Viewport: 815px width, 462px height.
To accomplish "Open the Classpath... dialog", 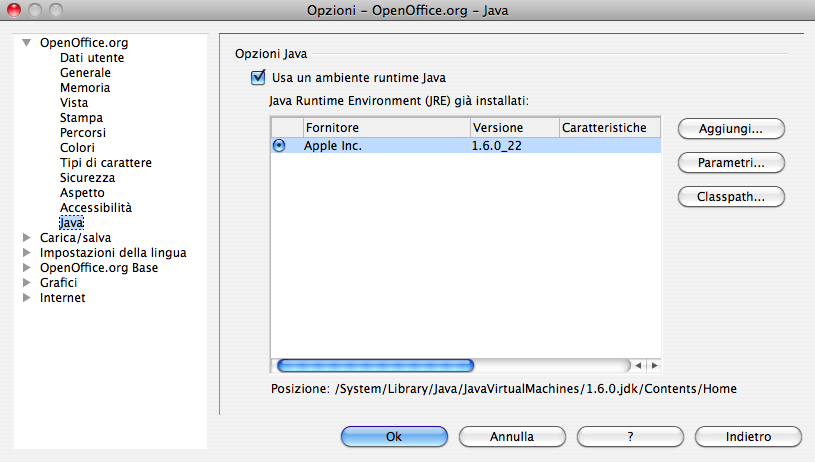I will [x=730, y=197].
